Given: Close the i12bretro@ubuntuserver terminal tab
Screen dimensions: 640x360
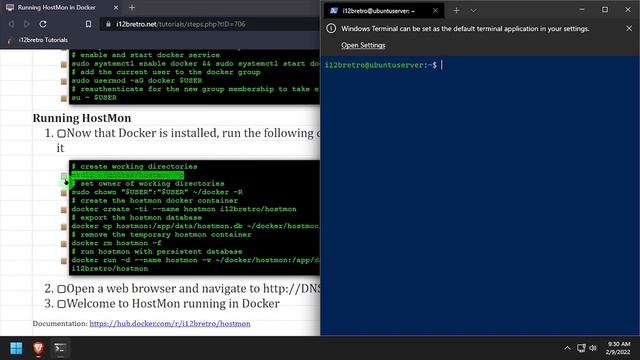Looking at the screenshot, I should tap(435, 11).
